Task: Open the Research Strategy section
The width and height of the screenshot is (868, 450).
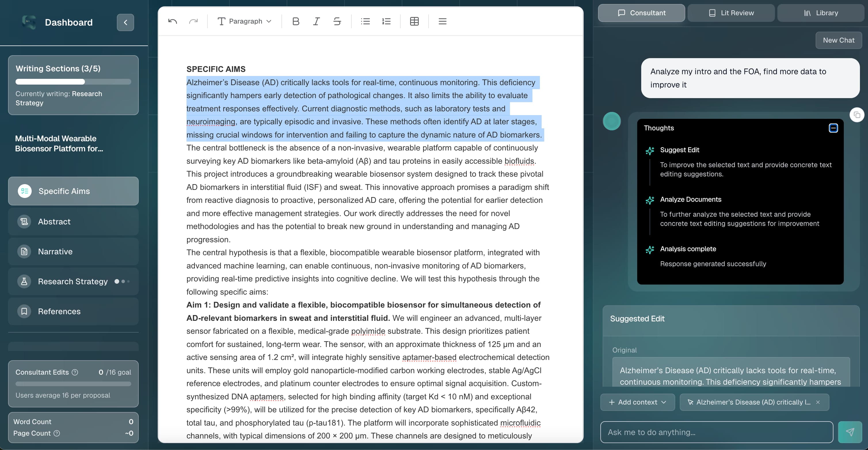Action: click(x=73, y=281)
